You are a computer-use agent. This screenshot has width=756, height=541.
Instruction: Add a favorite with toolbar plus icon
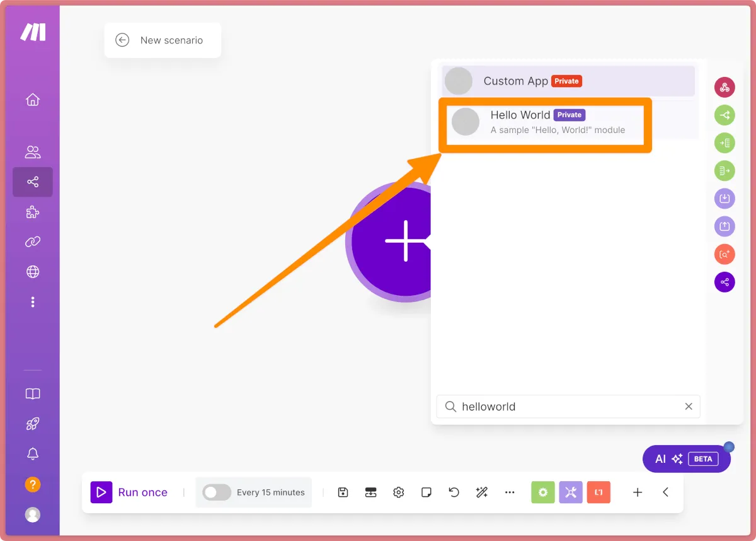[638, 492]
